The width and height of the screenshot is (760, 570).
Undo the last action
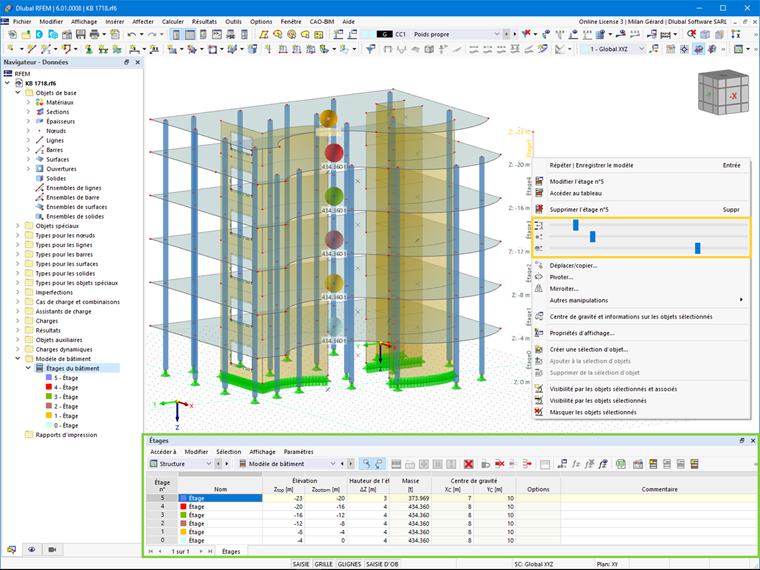click(132, 34)
